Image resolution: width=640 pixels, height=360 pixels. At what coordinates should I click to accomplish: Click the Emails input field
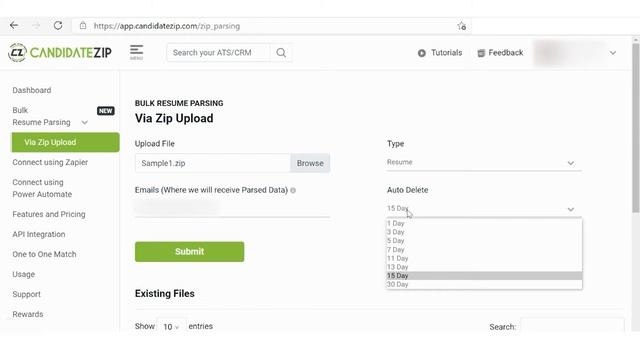pos(232,208)
